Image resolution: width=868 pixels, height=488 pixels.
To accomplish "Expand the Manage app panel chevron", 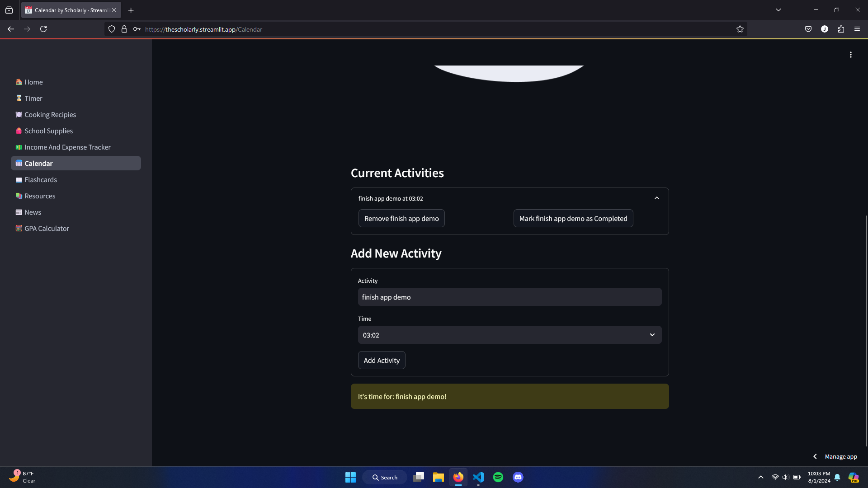I will pyautogui.click(x=815, y=456).
